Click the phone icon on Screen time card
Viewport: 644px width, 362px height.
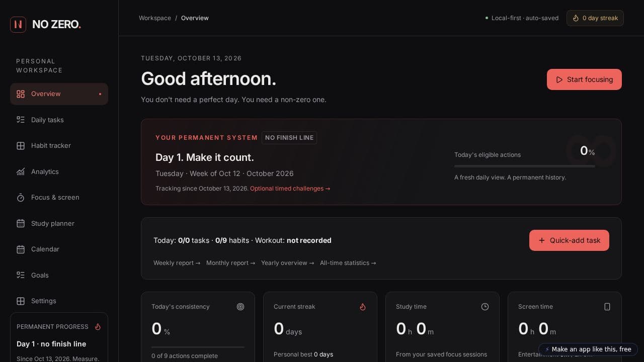(x=607, y=307)
